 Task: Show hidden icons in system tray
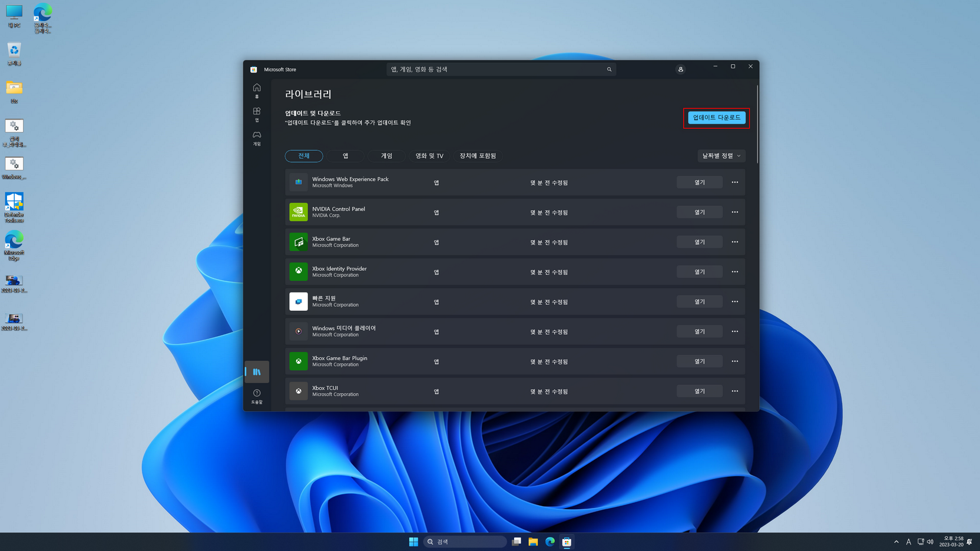coord(896,542)
